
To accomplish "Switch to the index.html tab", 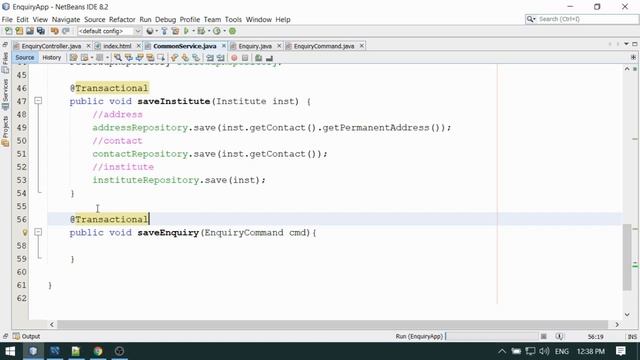I will coord(117,46).
